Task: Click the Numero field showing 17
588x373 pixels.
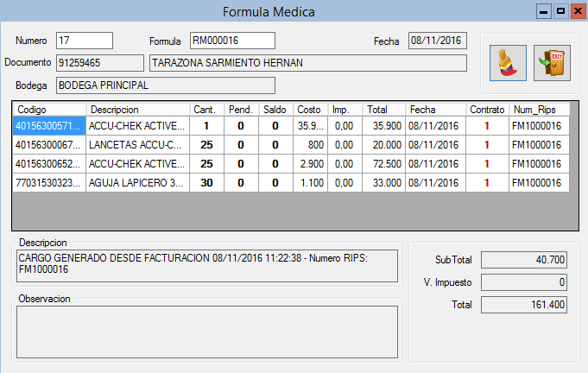Action: (x=84, y=41)
